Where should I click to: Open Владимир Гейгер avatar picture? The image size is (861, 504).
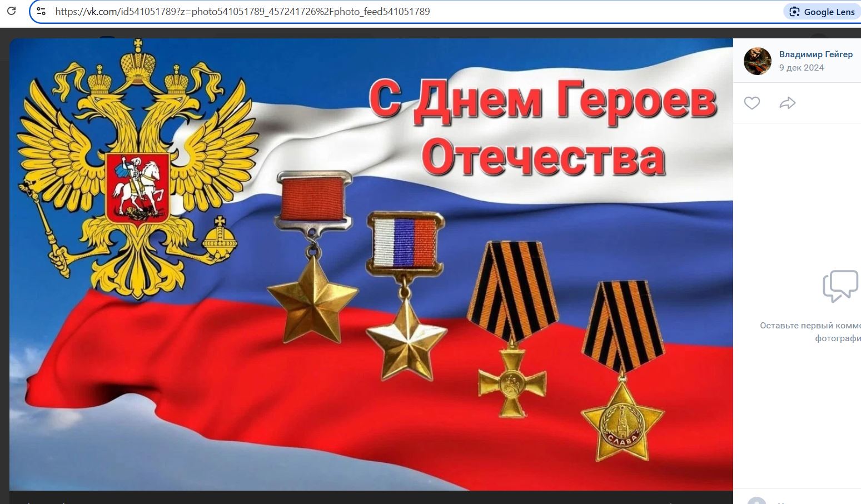(x=758, y=61)
